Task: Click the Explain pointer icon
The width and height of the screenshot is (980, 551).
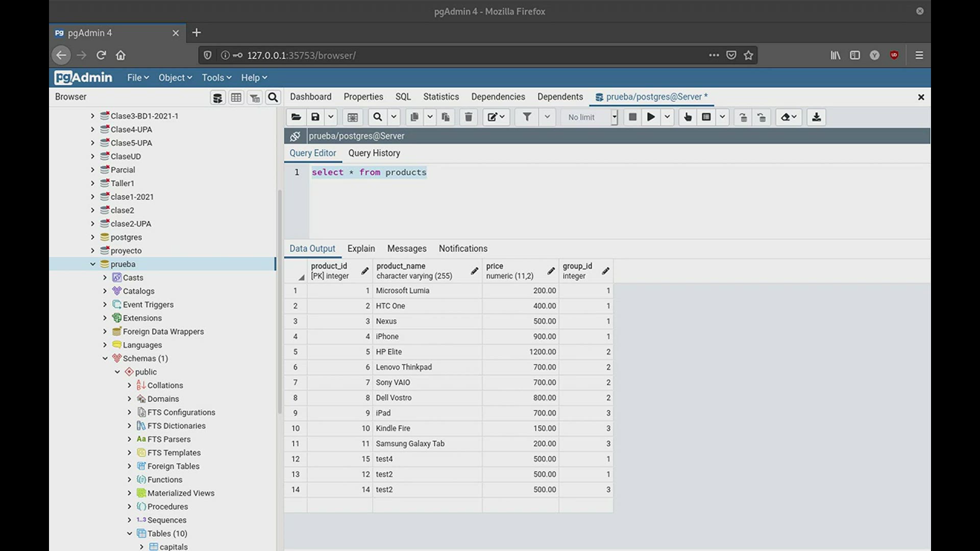Action: 688,117
